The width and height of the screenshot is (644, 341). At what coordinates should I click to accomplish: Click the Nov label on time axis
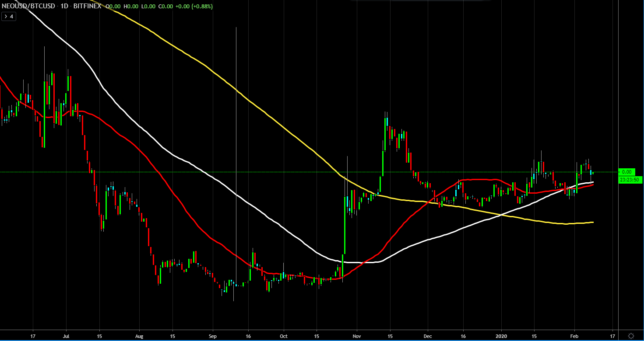[x=357, y=336]
